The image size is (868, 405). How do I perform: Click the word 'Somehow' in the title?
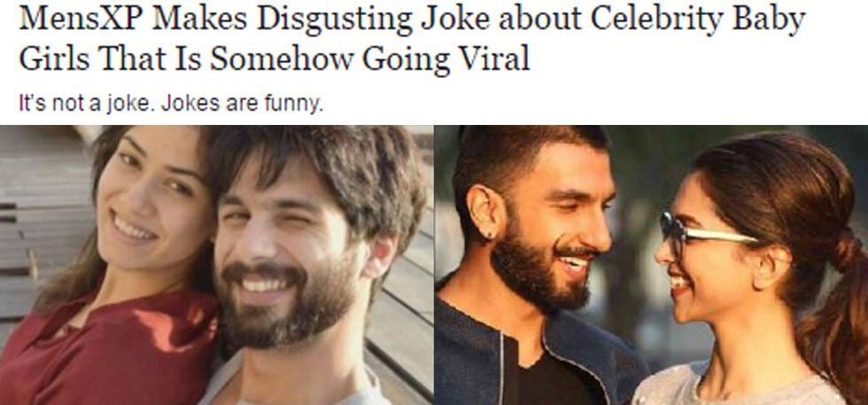[281, 57]
